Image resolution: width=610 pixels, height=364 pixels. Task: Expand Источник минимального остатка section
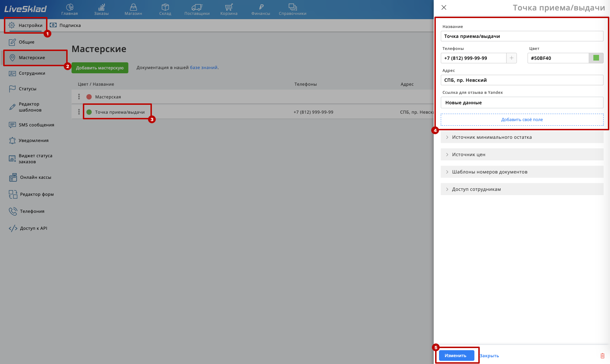tap(522, 137)
